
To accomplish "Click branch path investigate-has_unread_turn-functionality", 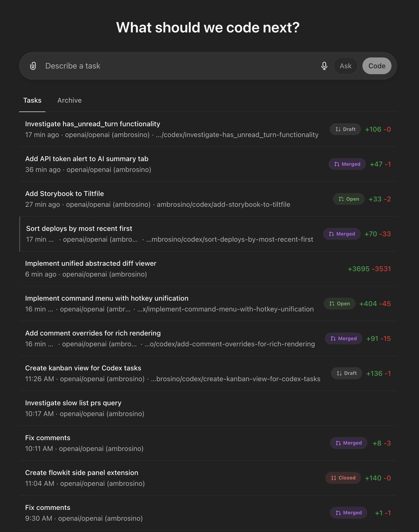I will click(237, 135).
